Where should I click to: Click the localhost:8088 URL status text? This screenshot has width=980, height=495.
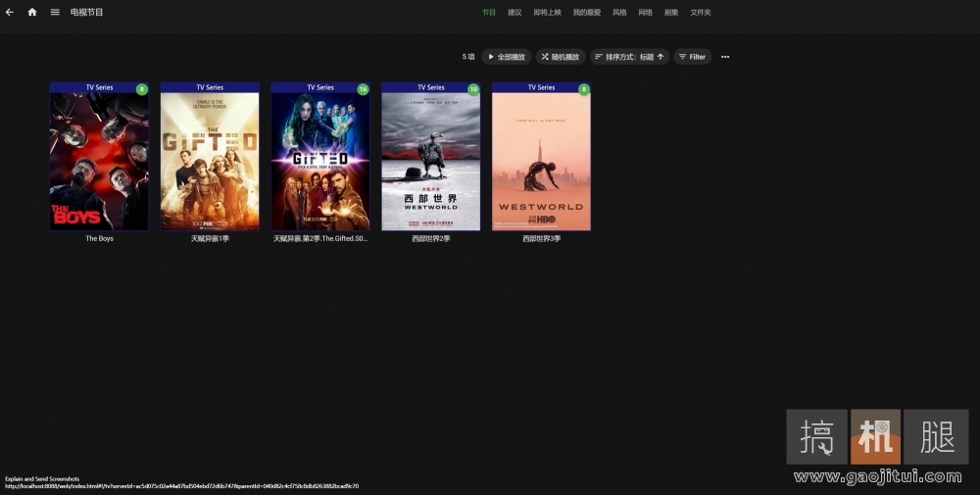(x=182, y=485)
